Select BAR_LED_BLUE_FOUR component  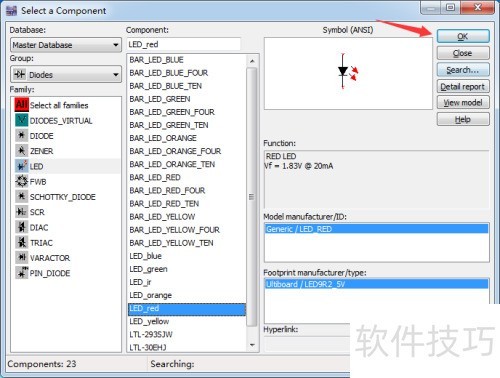(168, 73)
